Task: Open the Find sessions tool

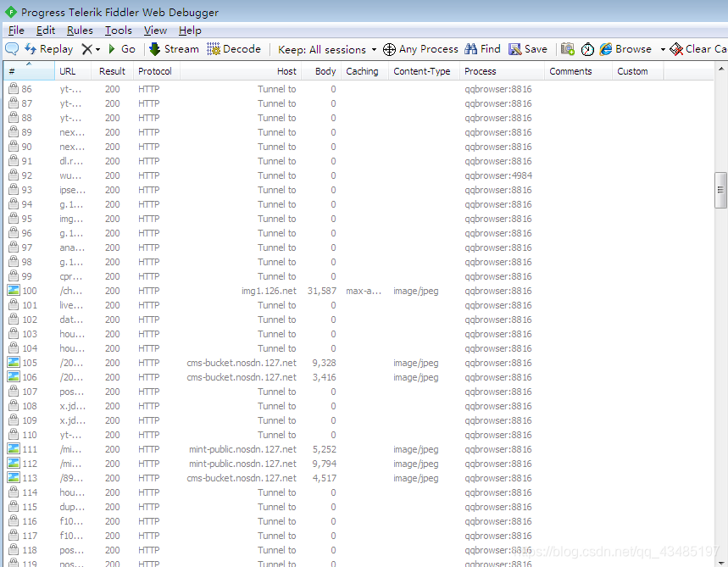Action: [x=482, y=49]
